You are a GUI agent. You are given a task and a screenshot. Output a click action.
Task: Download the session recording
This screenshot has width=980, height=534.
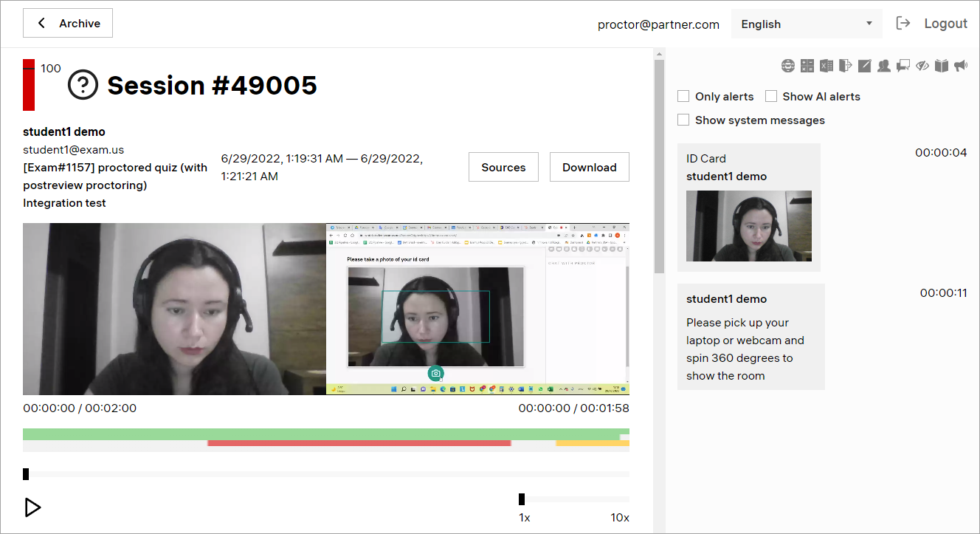589,167
